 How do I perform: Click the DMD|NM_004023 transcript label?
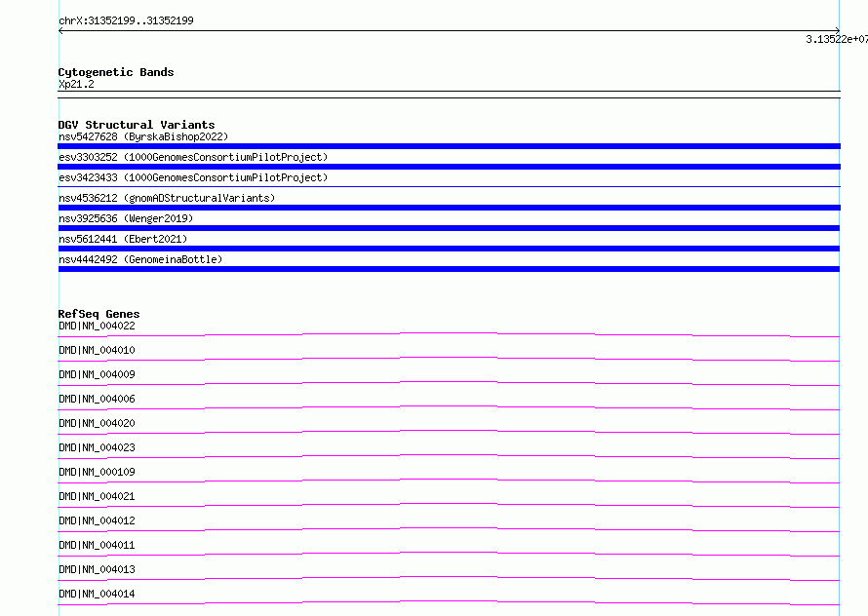click(x=97, y=447)
